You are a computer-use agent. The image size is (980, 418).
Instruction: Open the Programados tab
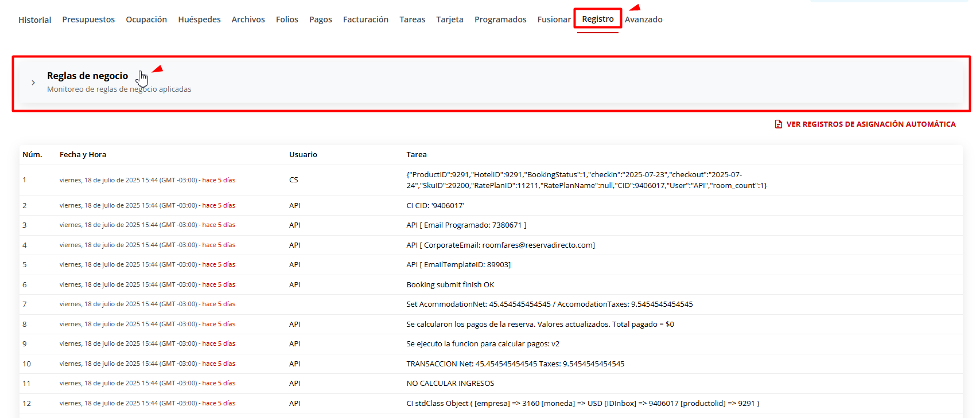[x=500, y=19]
